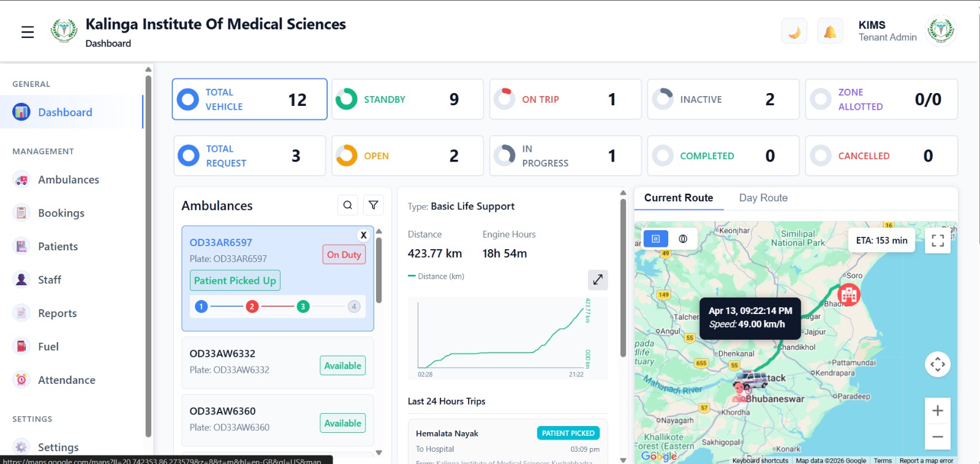This screenshot has height=464, width=980.
Task: Select the Standby vehicles card
Action: point(407,99)
